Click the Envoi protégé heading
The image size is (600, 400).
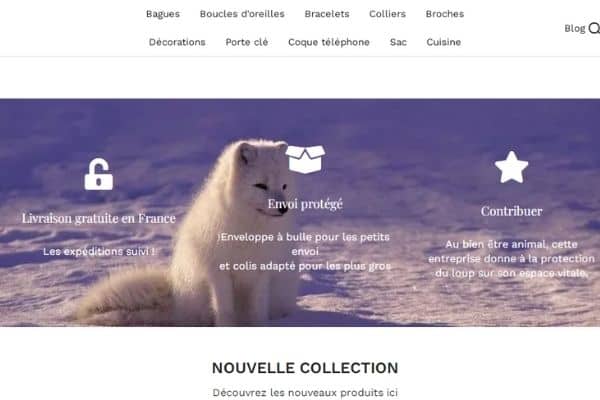pyautogui.click(x=305, y=204)
